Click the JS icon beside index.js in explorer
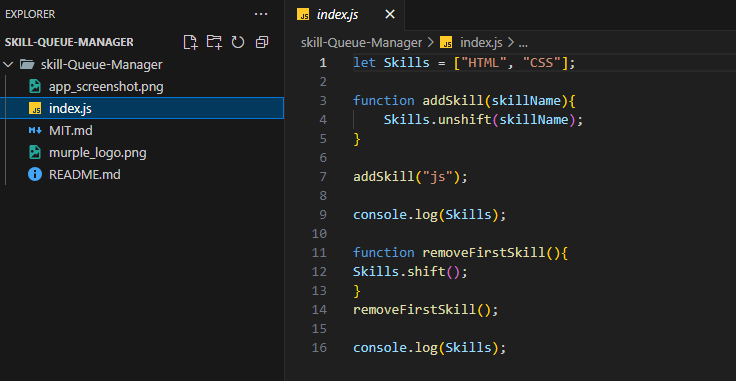This screenshot has height=381, width=736. (x=35, y=109)
